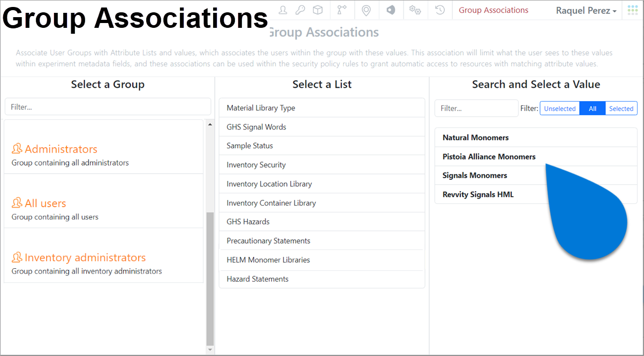Choose Precautionary Statements list
The image size is (644, 356).
pyautogui.click(x=322, y=241)
